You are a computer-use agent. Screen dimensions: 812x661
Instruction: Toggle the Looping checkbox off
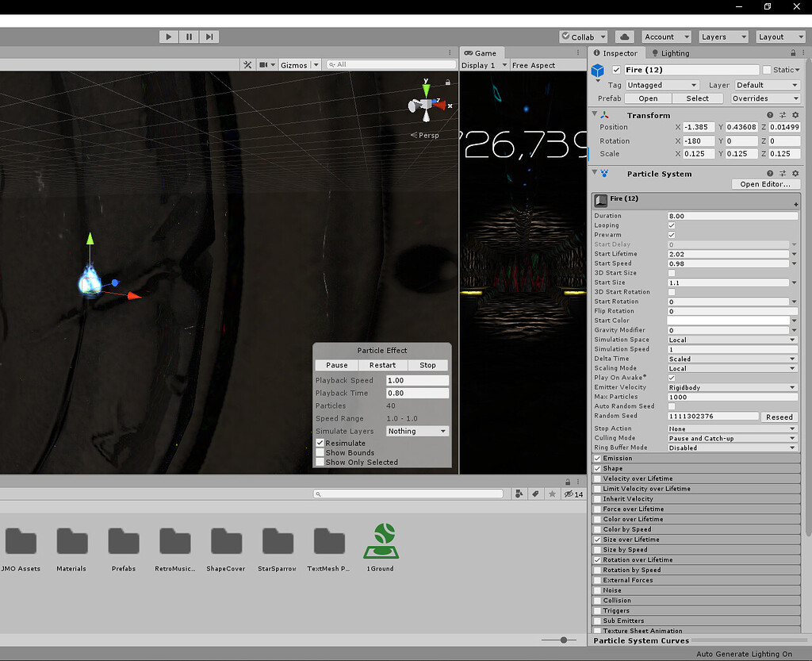click(671, 225)
